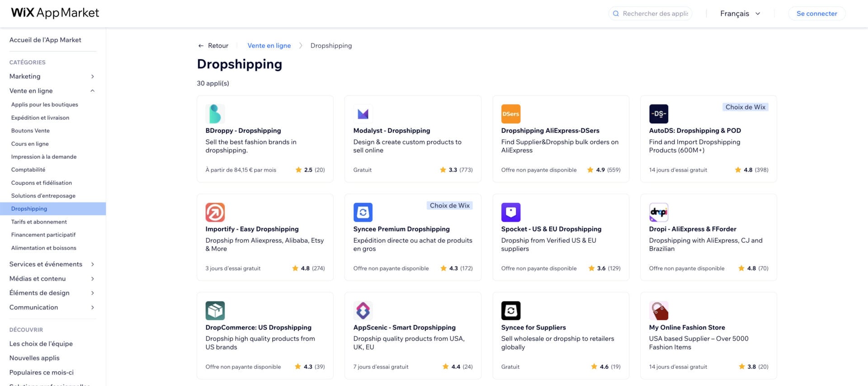Open the Spocket purple app icon

coord(511,212)
